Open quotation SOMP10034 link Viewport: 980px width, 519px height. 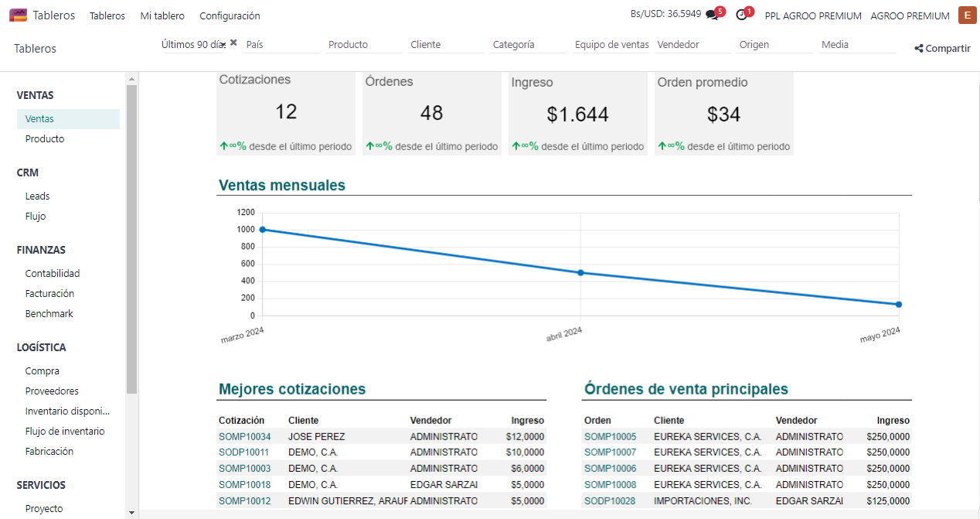[x=244, y=436]
